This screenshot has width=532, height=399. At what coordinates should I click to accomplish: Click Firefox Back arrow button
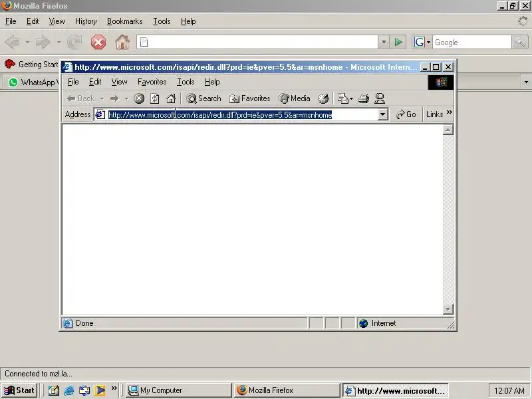coord(13,43)
